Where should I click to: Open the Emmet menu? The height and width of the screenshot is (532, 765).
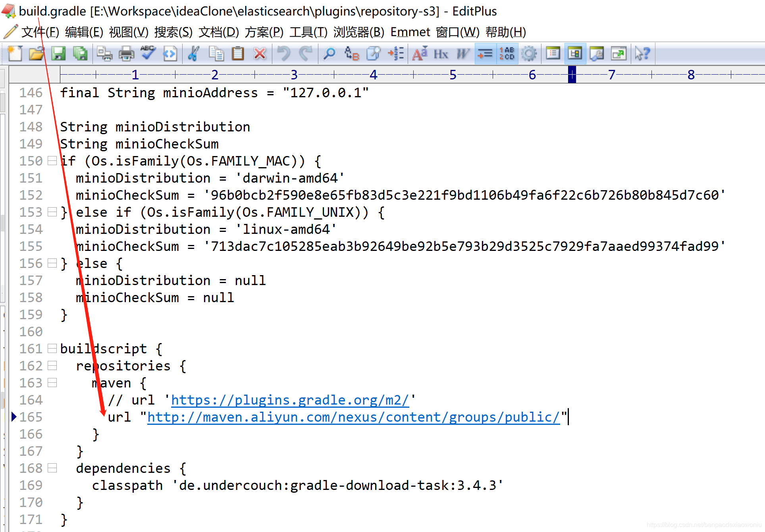(410, 32)
